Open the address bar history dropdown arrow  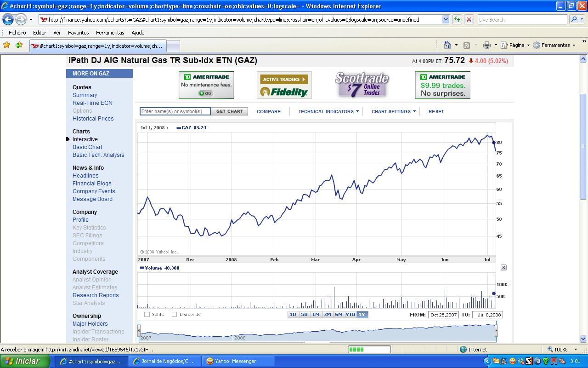[446, 20]
